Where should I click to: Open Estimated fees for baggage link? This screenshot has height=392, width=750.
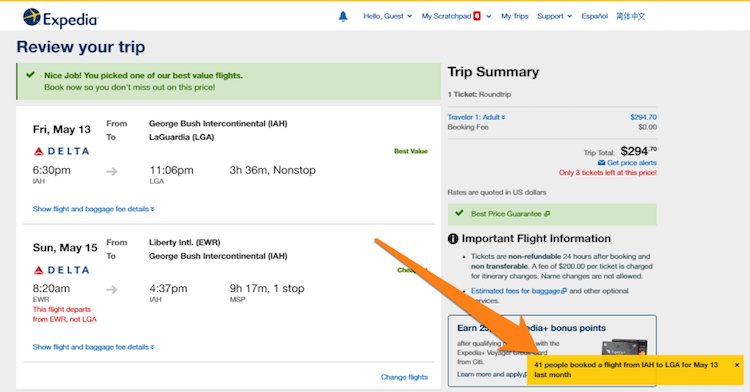click(x=518, y=291)
